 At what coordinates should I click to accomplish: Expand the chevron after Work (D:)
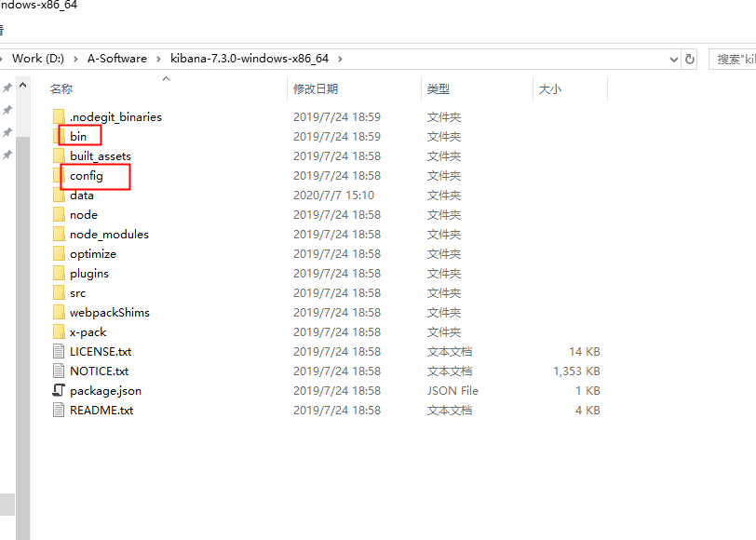[x=75, y=59]
